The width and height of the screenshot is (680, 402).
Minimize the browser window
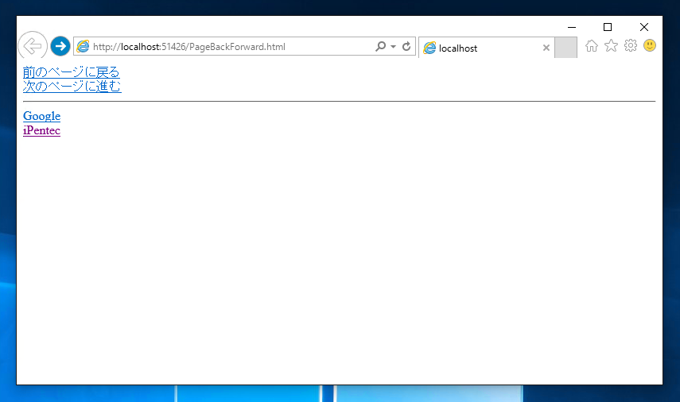[572, 27]
